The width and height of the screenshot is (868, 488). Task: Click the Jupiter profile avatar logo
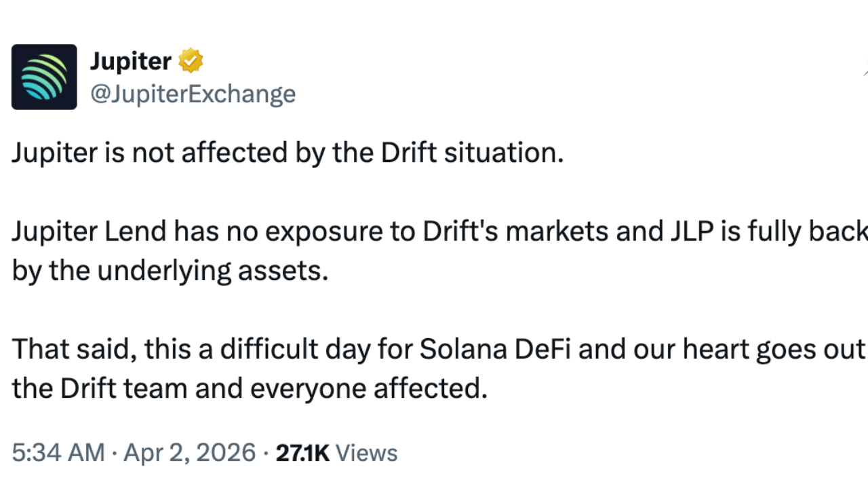(x=44, y=77)
